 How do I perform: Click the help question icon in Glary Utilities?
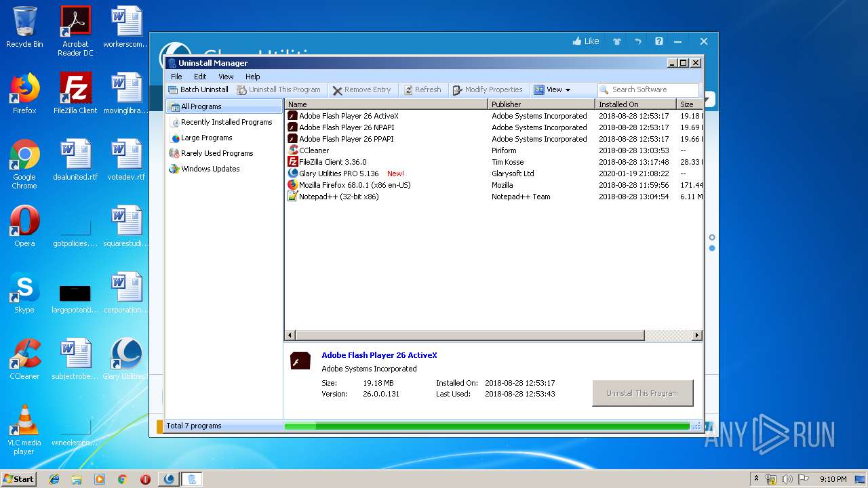click(658, 41)
